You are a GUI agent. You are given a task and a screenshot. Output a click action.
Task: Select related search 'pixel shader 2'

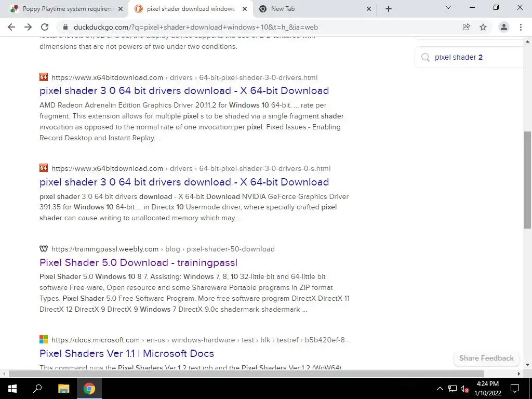pos(459,57)
